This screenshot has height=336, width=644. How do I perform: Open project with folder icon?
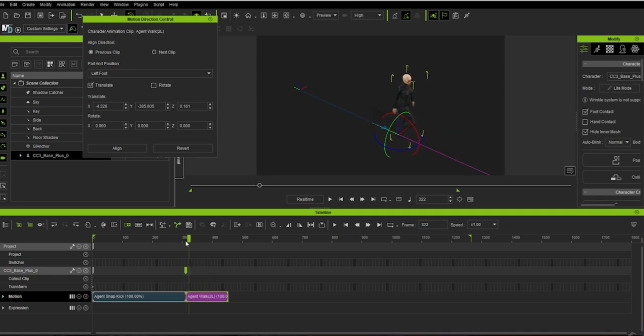tap(17, 15)
